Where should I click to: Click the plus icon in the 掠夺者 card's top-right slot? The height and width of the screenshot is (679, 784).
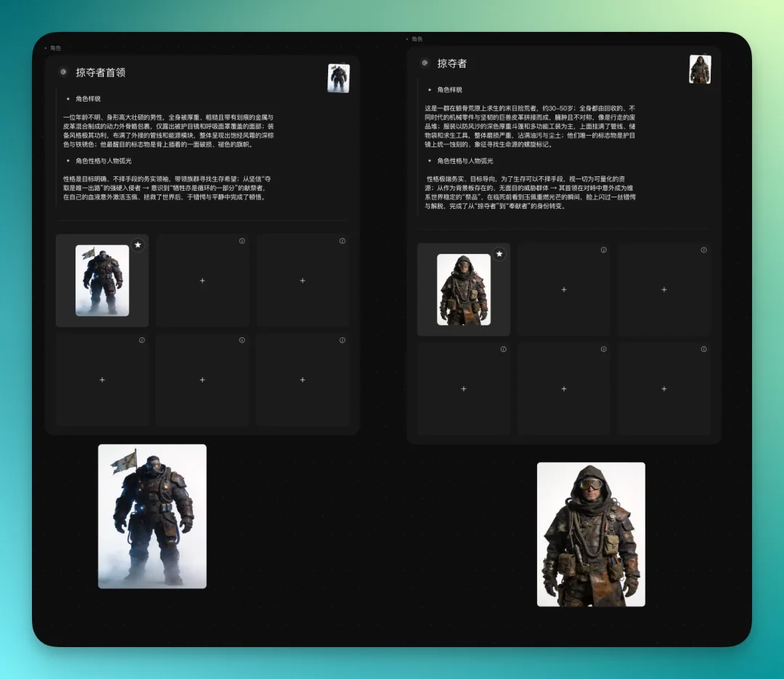[x=664, y=289]
